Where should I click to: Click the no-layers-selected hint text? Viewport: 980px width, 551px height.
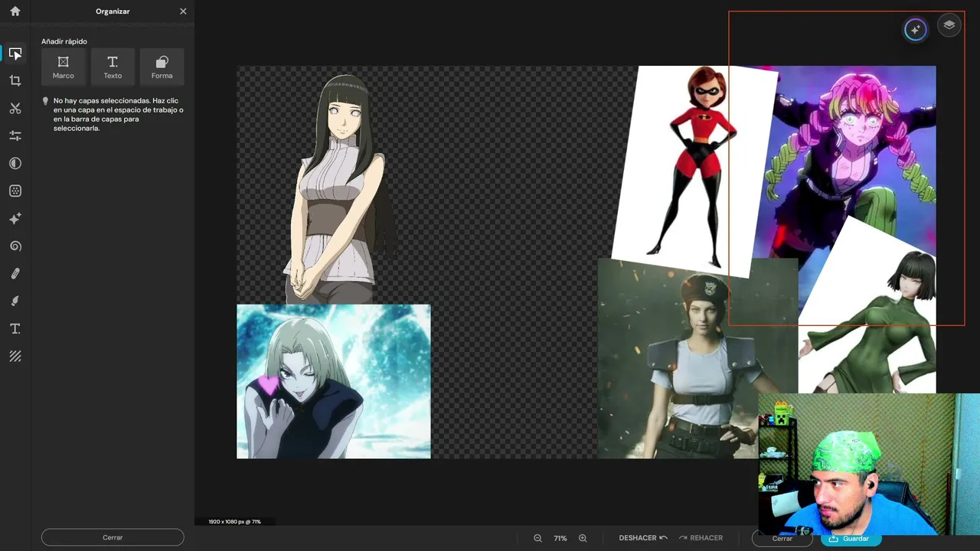click(x=118, y=115)
